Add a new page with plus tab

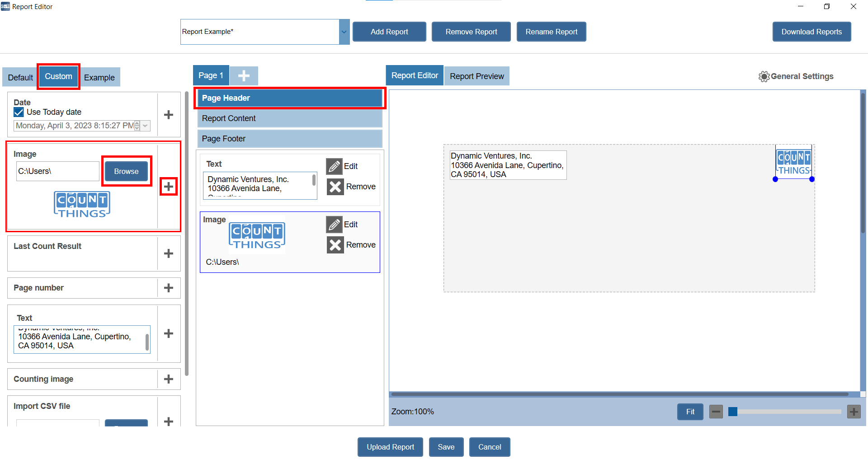click(x=244, y=76)
